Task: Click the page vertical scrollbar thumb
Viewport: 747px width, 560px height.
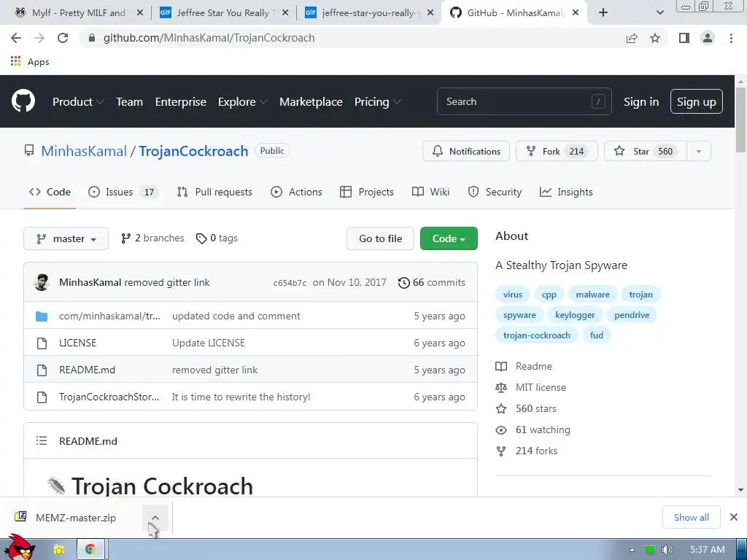Action: [741, 119]
